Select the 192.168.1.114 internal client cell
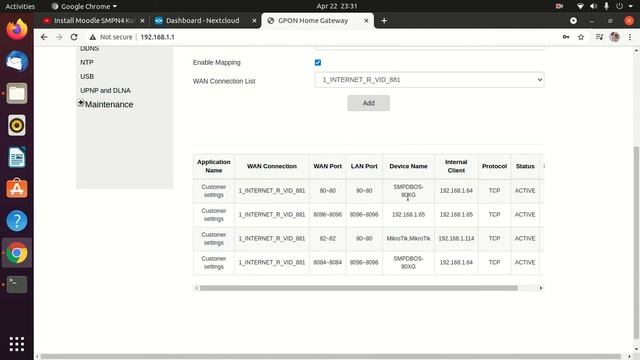640x360 pixels. tap(456, 238)
